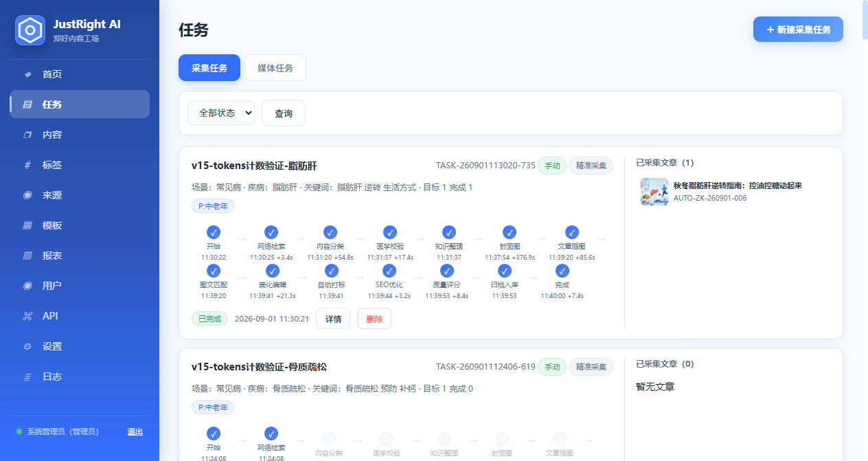
Task: Click the 任务 list icon in sidebar
Action: click(x=27, y=104)
